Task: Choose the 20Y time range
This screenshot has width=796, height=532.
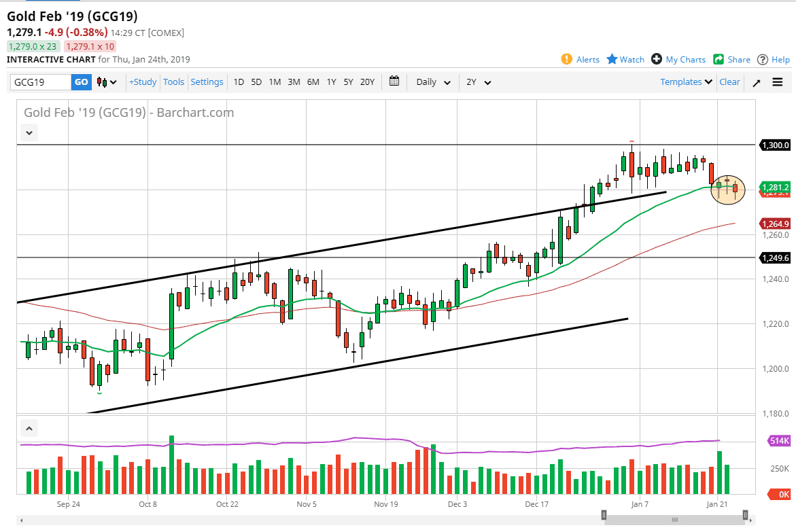Action: (367, 82)
